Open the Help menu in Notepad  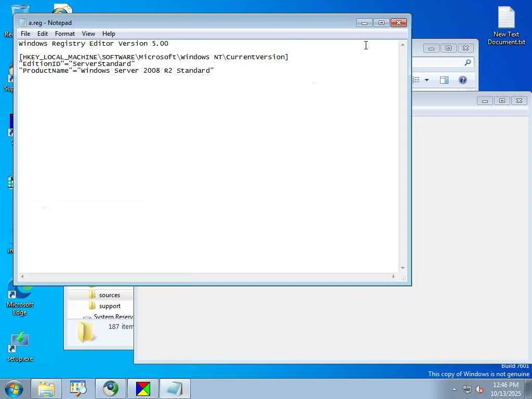coord(109,34)
